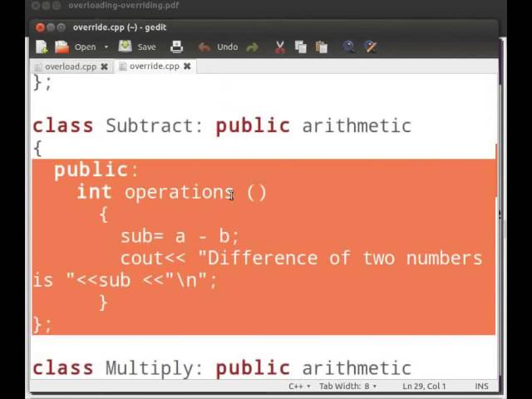Screen dimensions: 532x399
Task: Close the override.cpp tab
Action: (x=187, y=66)
